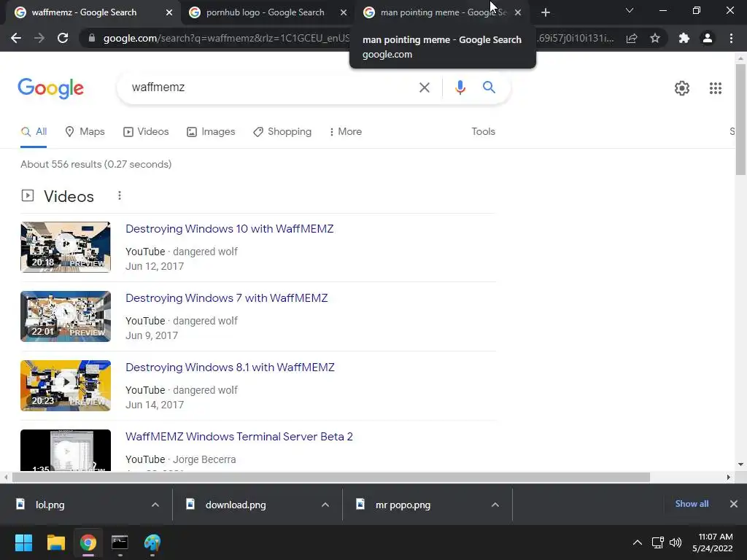Open Destroying Windows 10 with WaffMEMZ
This screenshot has height=560, width=747.
pyautogui.click(x=230, y=228)
